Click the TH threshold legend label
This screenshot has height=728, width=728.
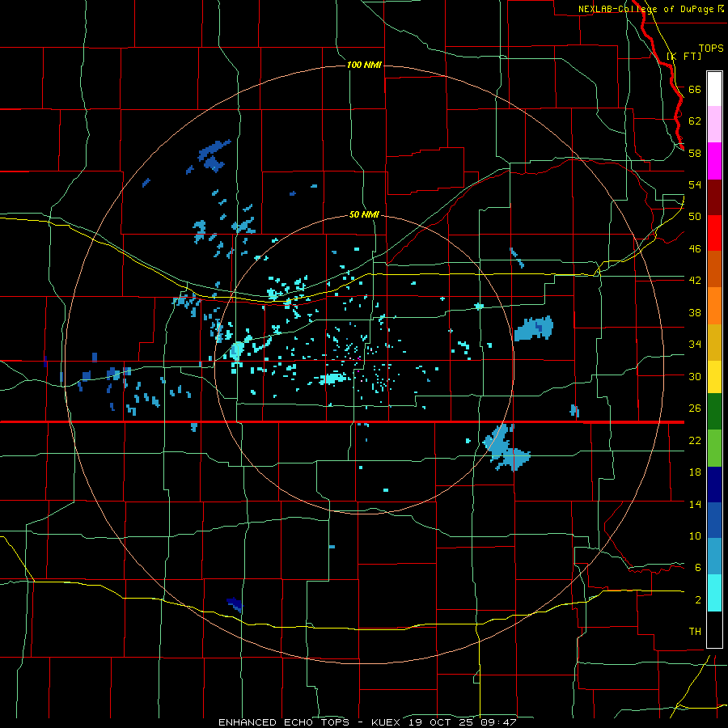click(695, 631)
